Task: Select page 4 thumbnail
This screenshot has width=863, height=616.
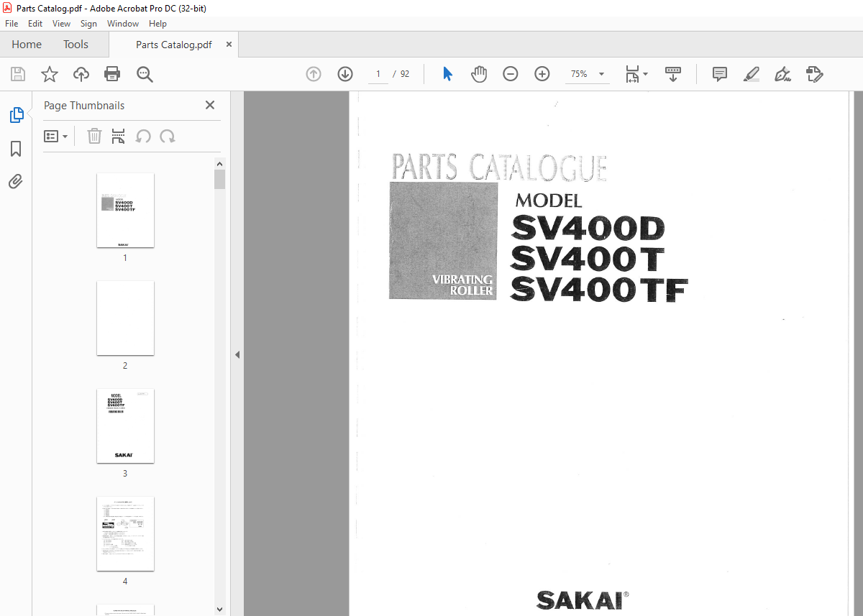Action: (x=125, y=533)
